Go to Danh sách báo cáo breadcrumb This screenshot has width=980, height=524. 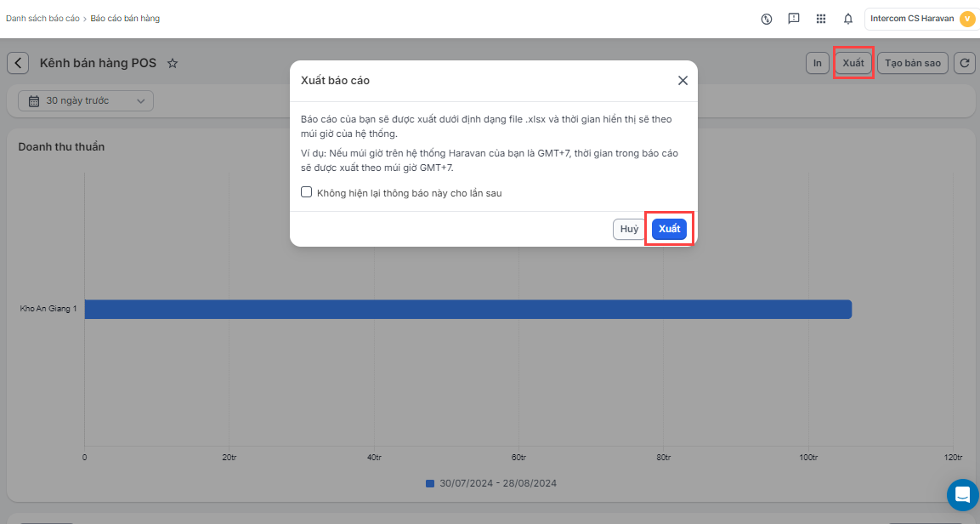tap(42, 19)
